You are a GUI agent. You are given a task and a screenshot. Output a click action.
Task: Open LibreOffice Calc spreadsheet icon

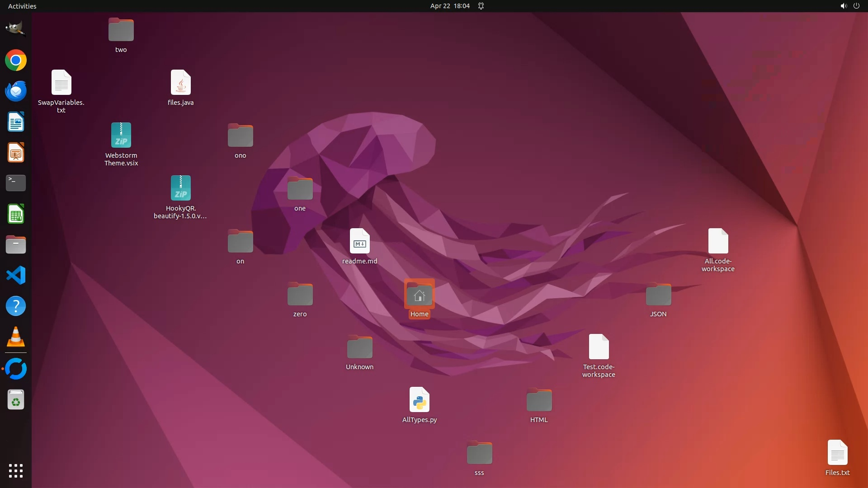click(x=16, y=214)
